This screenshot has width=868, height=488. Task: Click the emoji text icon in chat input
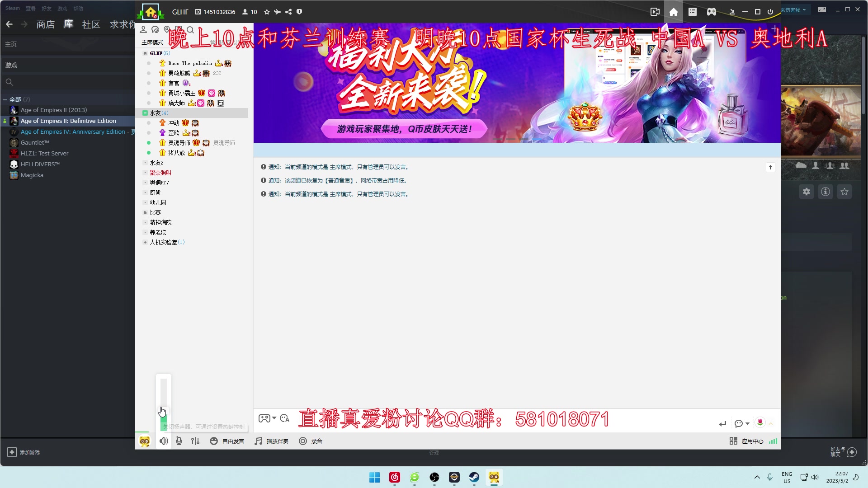[285, 418]
